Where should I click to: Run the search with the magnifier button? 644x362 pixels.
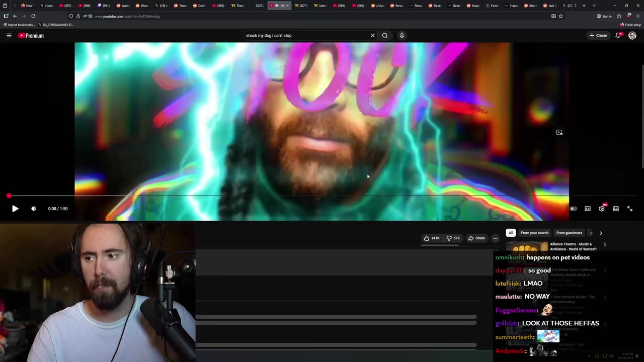385,36
